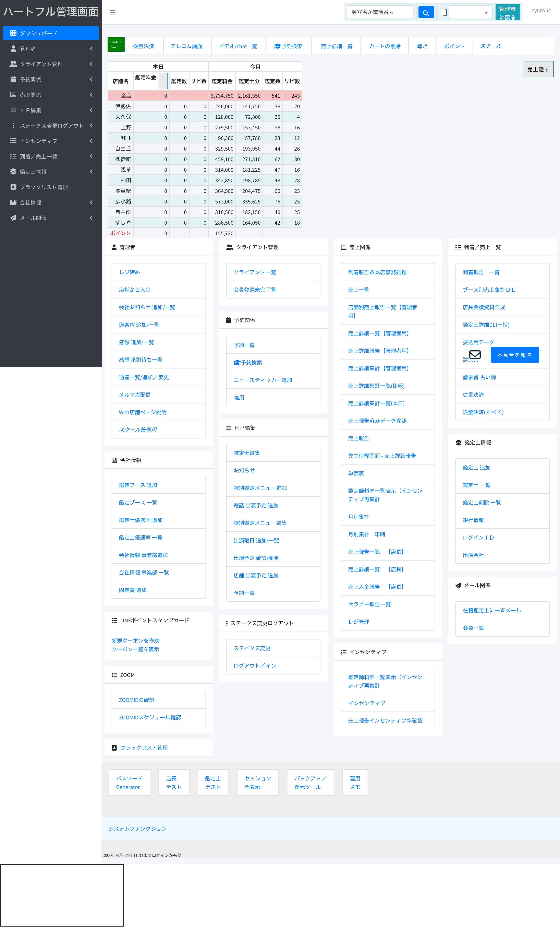Open the レジ締め link

coord(130,272)
